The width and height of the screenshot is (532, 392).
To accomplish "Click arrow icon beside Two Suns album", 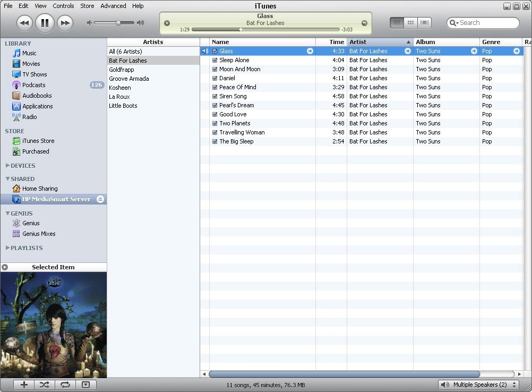I will [x=474, y=51].
